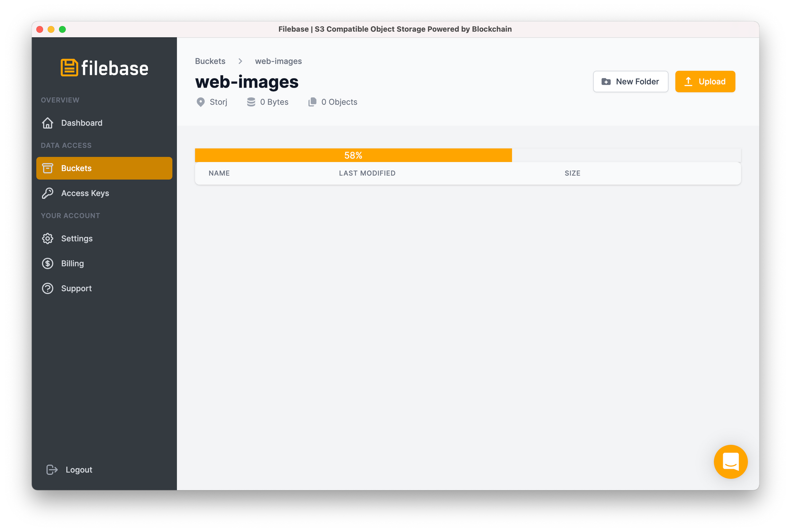The height and width of the screenshot is (532, 791).
Task: Click the New Folder button
Action: tap(630, 81)
